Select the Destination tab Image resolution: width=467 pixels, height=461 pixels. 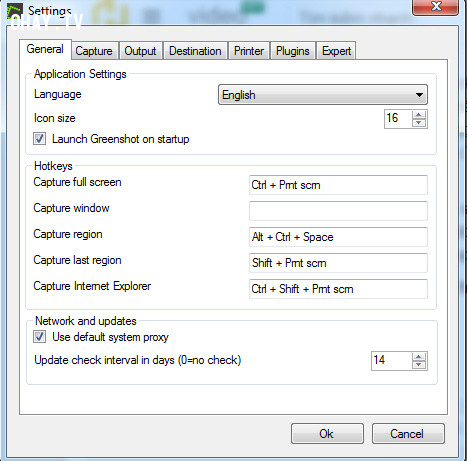(195, 51)
